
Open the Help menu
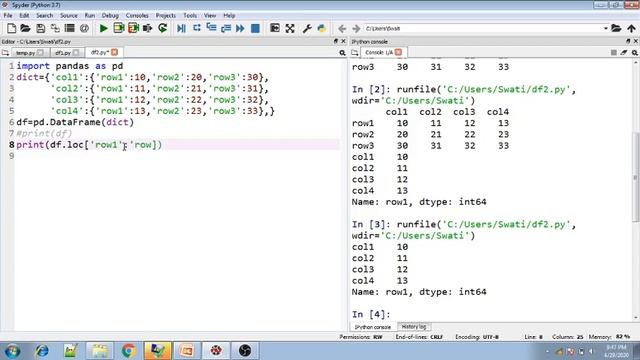229,16
